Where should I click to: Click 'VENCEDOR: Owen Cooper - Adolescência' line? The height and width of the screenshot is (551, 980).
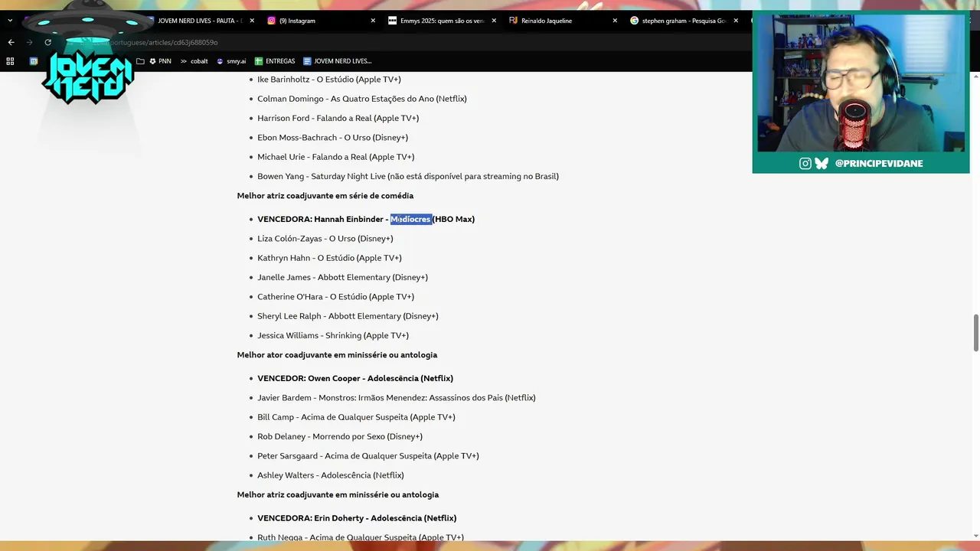pos(355,378)
